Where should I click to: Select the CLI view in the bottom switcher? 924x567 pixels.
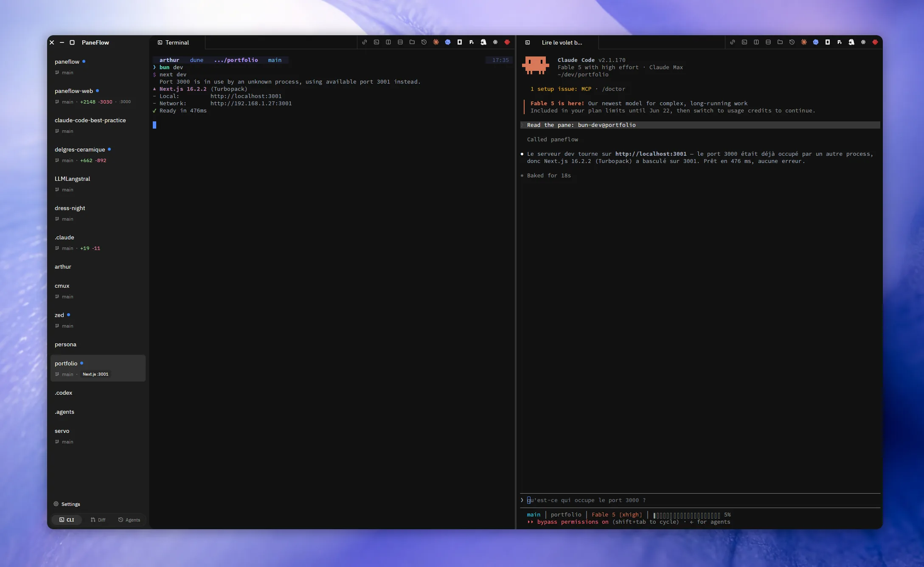tap(67, 520)
